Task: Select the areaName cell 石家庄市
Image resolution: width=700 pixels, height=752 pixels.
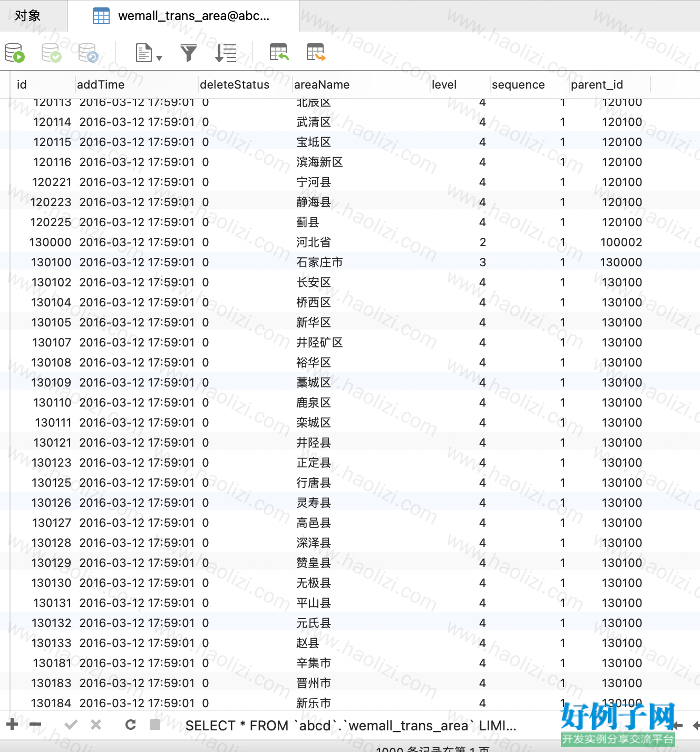Action: coord(319,262)
